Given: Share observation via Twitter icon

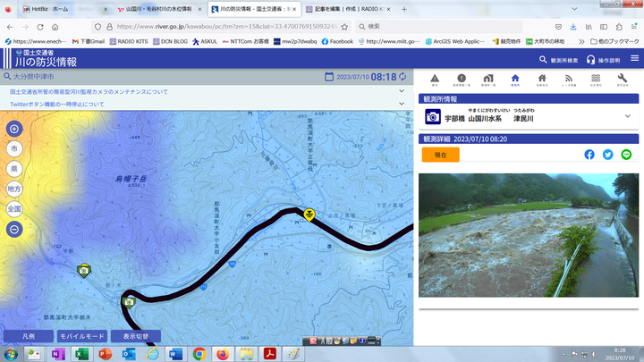Looking at the screenshot, I should pos(608,155).
